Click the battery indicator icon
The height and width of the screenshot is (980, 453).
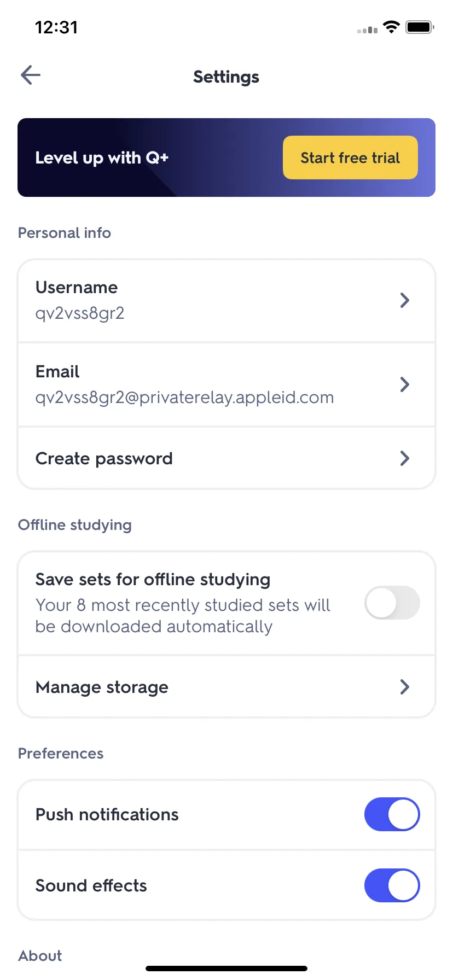(x=420, y=27)
